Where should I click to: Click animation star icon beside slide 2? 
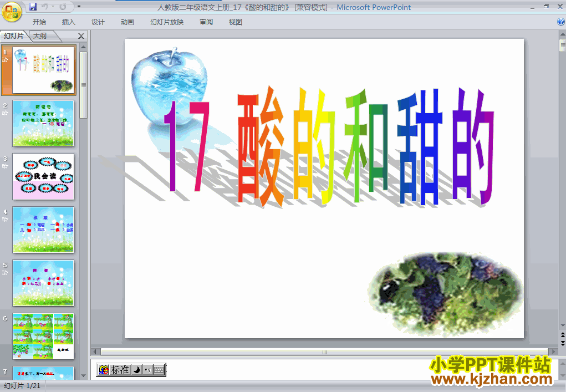[5, 113]
